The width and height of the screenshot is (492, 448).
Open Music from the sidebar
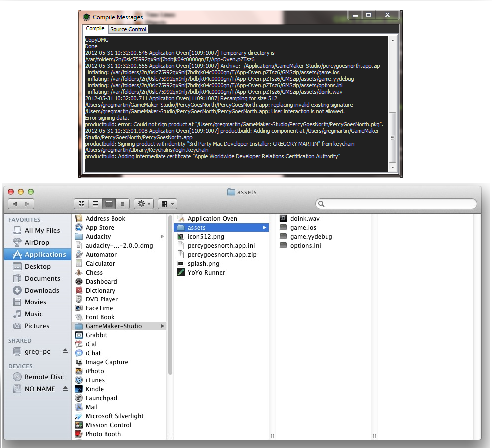click(38, 314)
